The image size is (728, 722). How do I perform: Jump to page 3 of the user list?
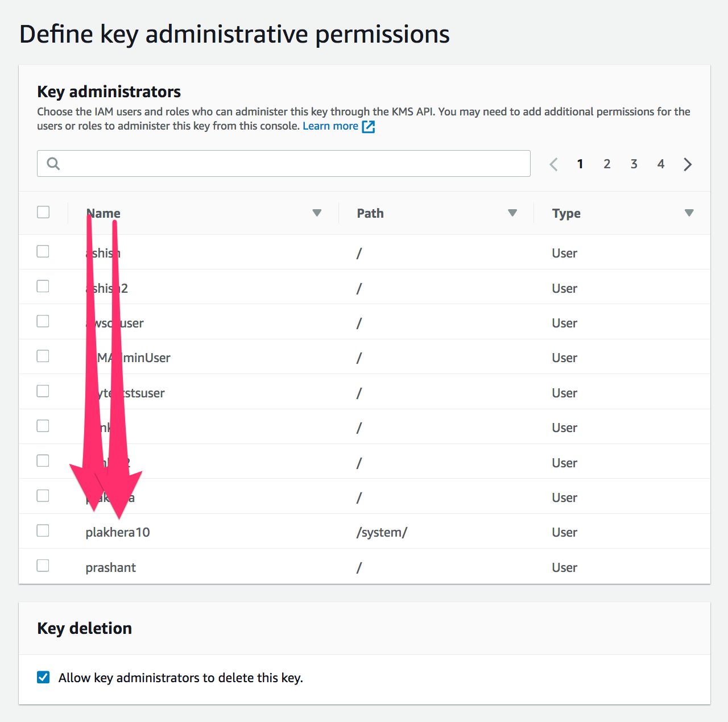click(x=634, y=164)
